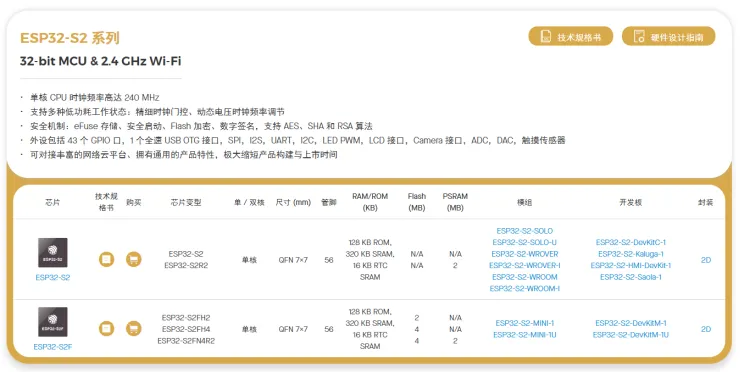Open ESP32-S2-MINI-1U module link

click(525, 335)
